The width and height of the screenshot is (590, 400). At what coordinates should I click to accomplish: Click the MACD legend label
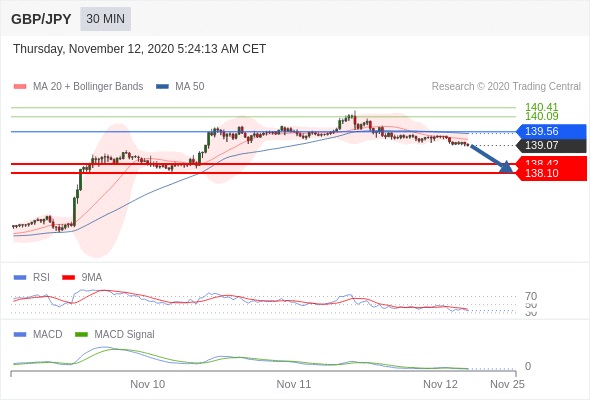pos(47,334)
